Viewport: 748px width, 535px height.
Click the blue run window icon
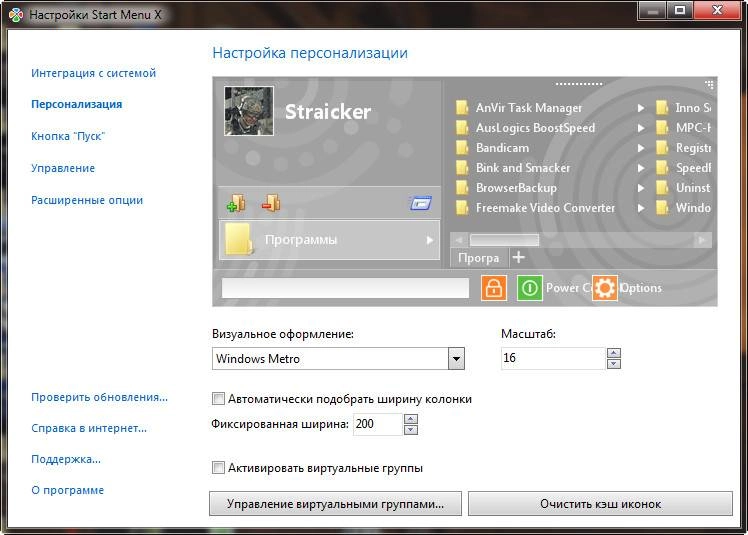pyautogui.click(x=421, y=203)
